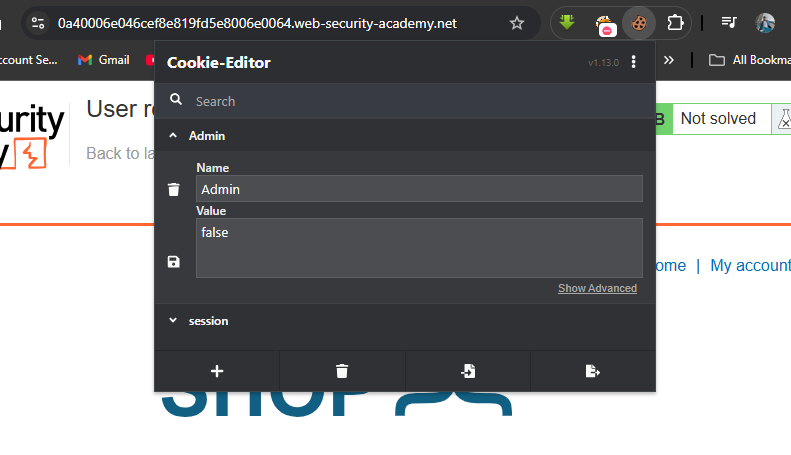Screen dimensions: 791x455
Task: Open the My account link
Action: 750,265
